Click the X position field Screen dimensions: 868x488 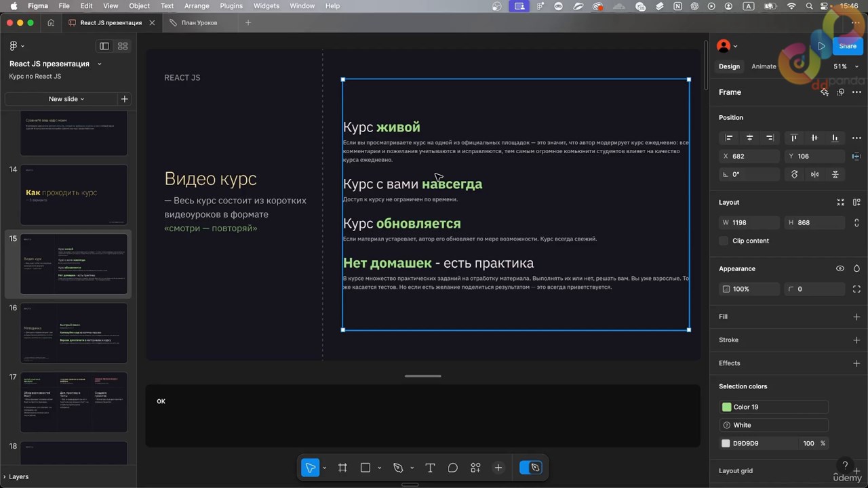749,156
